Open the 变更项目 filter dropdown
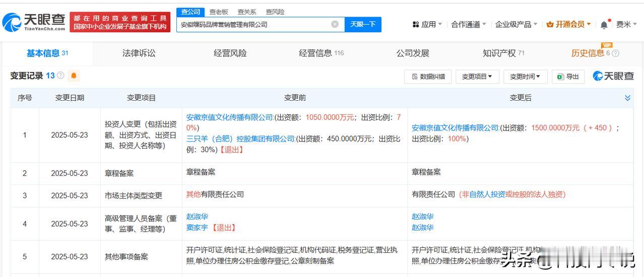Screen dimensions: 644x277 coord(477,77)
